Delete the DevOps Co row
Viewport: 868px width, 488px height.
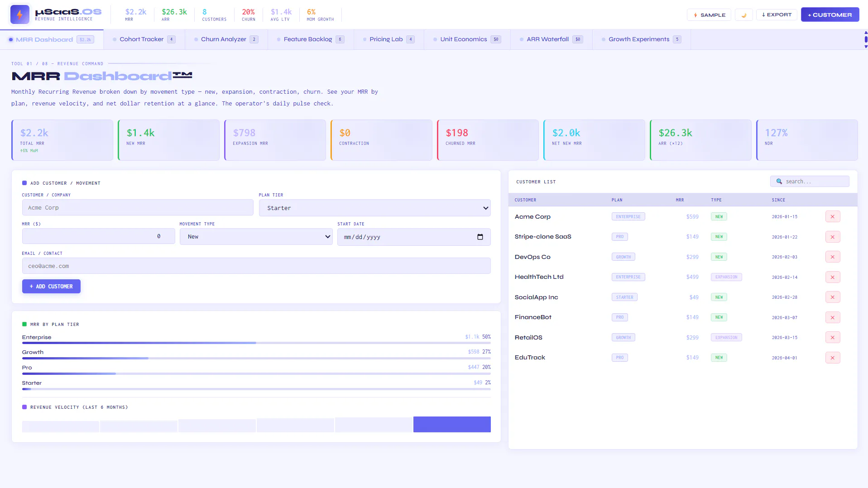832,257
